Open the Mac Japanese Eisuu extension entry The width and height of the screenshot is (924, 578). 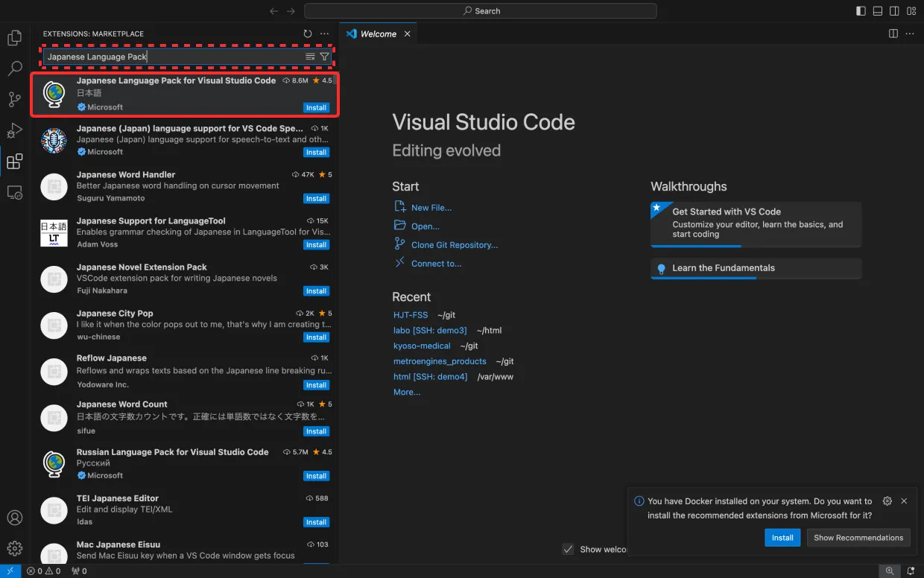(185, 551)
